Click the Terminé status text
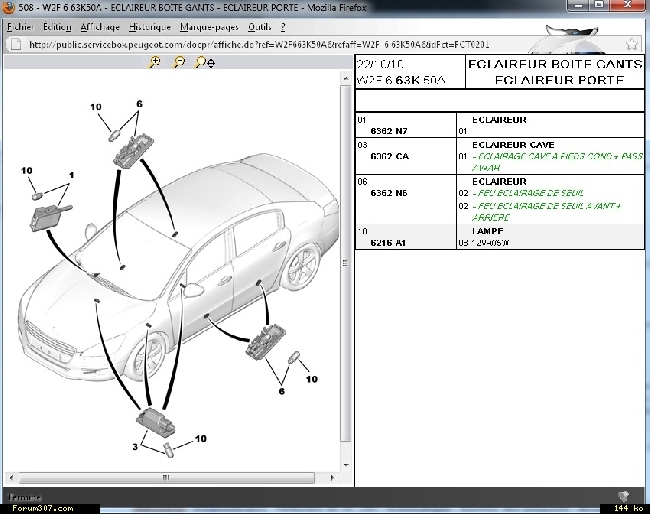Viewport: 650px width, 514px height. [x=24, y=497]
